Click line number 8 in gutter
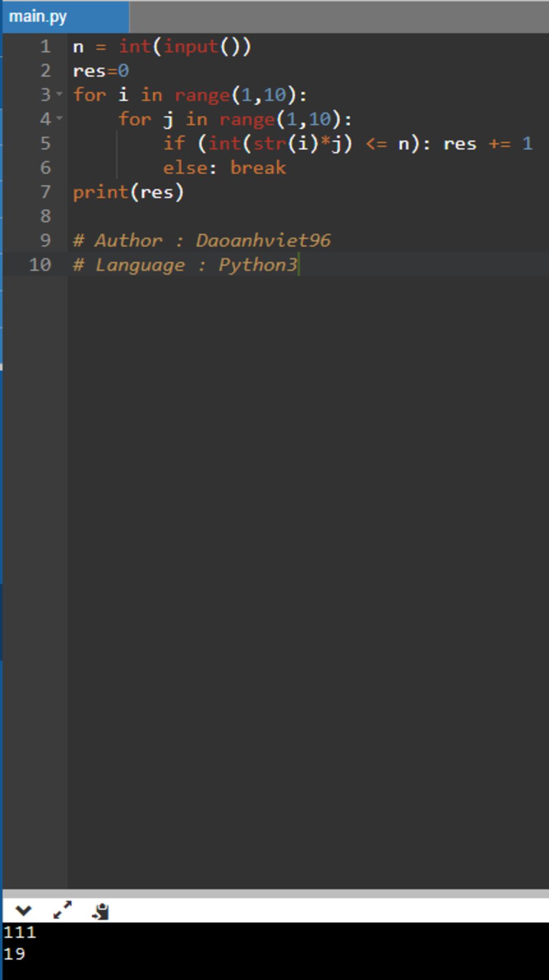 (x=46, y=216)
